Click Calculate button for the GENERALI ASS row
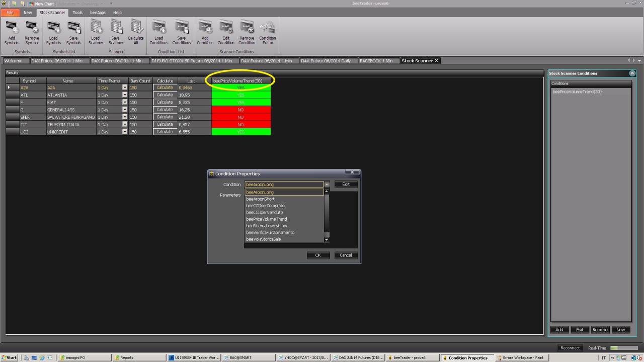The width and height of the screenshot is (644, 362). point(165,110)
